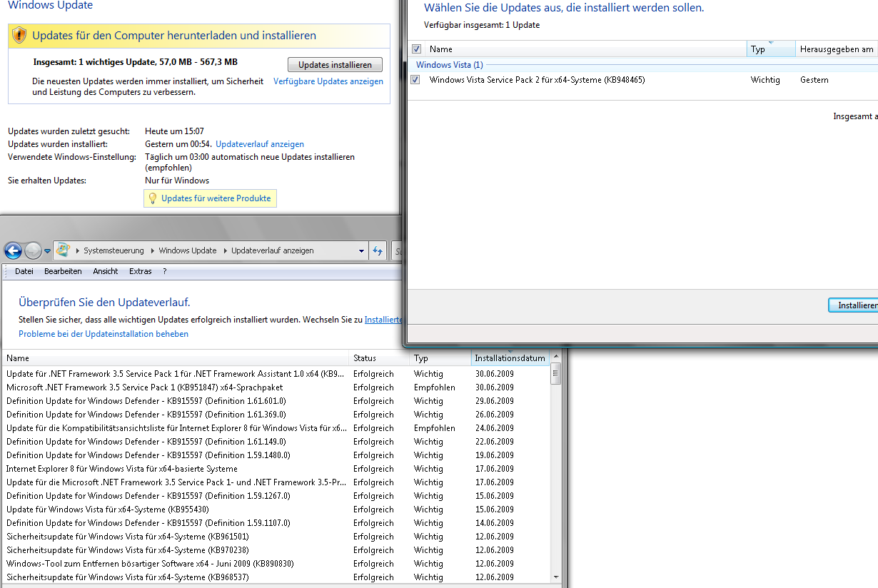878x588 pixels.
Task: Uncheck Windows Vista Service Pack 2 checkbox
Action: pos(415,80)
